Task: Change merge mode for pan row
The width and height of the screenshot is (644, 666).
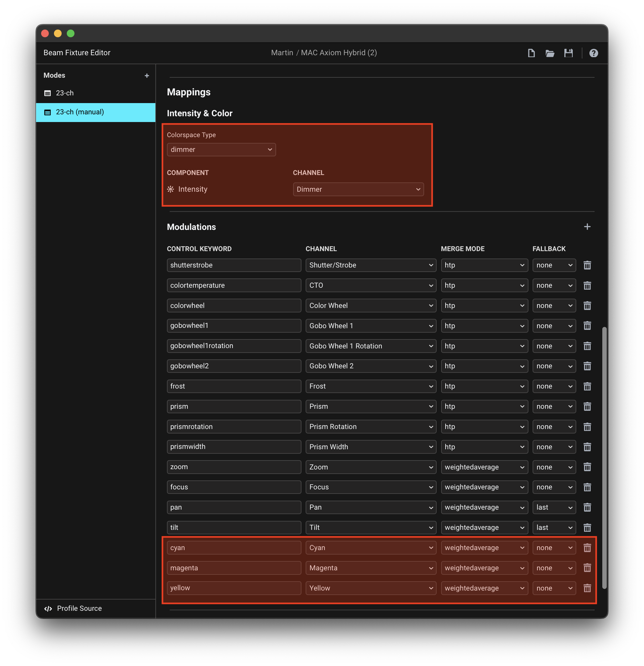Action: click(484, 507)
